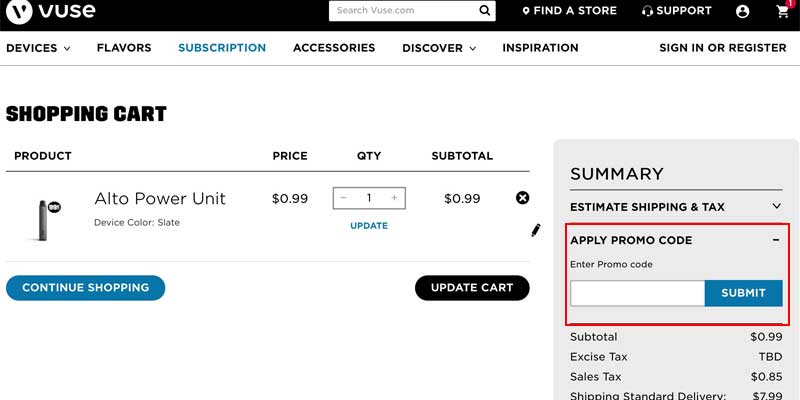
Task: Click the Alto Power Unit thumbnail
Action: [x=43, y=217]
